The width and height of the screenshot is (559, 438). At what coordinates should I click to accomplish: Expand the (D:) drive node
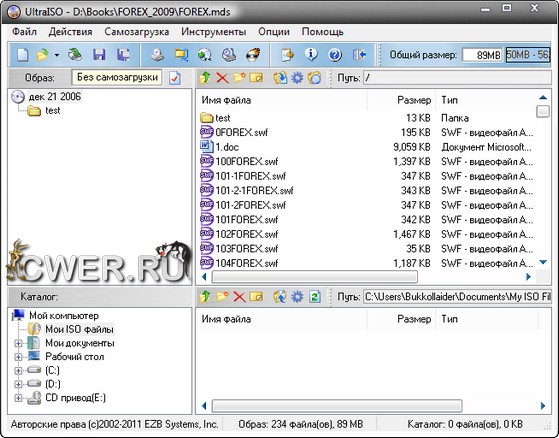(18, 384)
